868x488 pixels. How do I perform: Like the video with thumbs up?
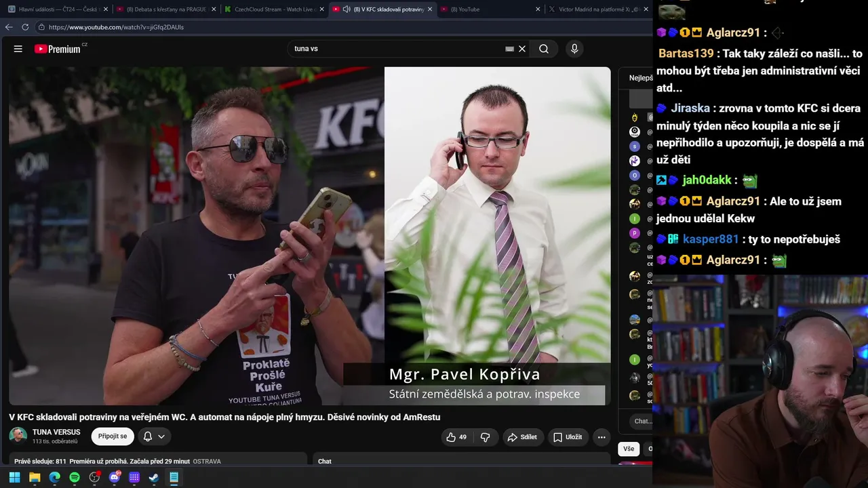pos(456,437)
